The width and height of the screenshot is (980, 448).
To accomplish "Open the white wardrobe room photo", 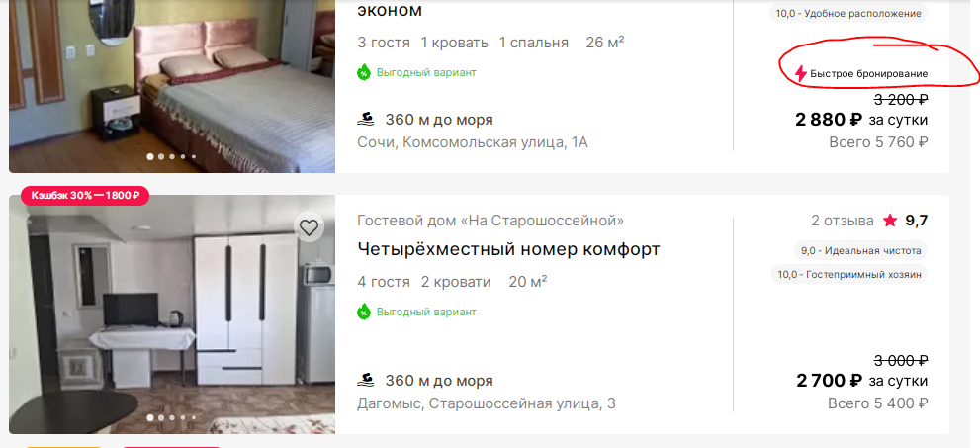I will (172, 314).
